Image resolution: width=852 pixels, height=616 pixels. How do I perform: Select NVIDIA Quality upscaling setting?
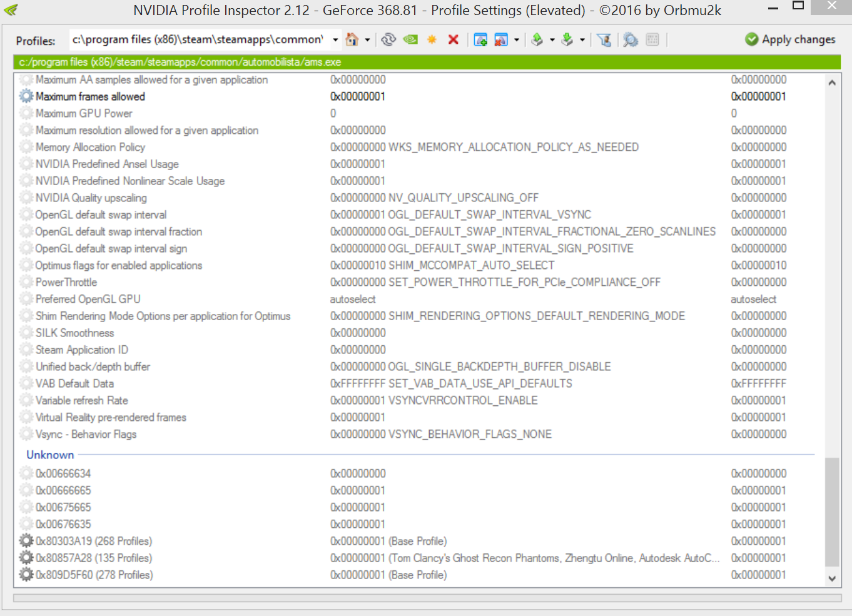tap(418, 198)
